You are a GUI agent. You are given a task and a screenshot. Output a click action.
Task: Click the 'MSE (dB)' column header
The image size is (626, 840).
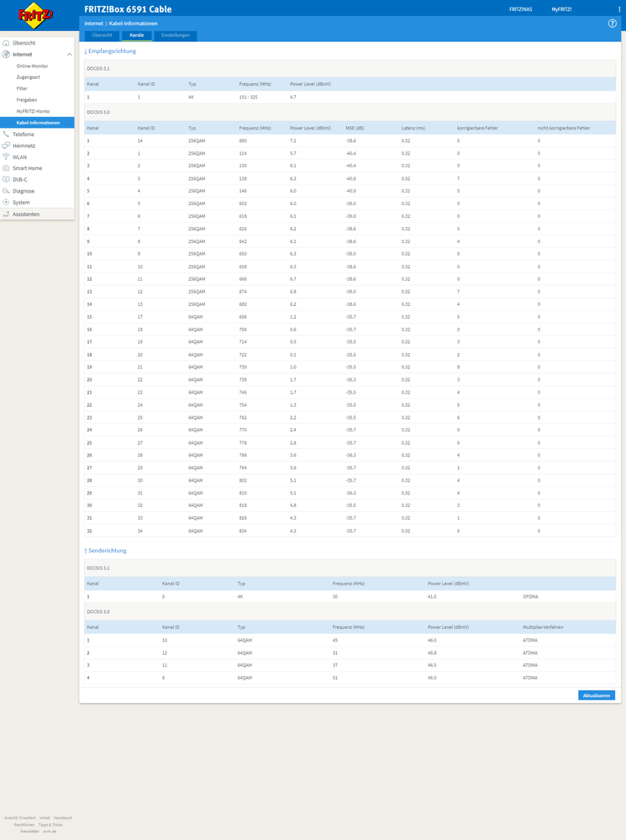355,128
